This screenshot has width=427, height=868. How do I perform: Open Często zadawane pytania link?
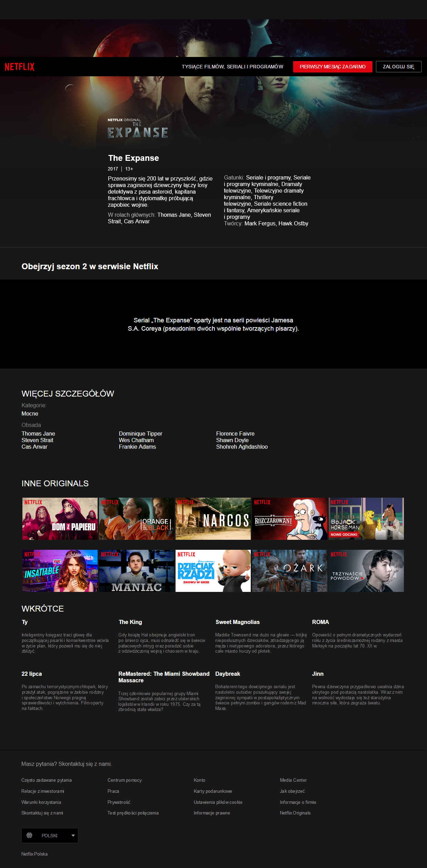click(x=47, y=780)
